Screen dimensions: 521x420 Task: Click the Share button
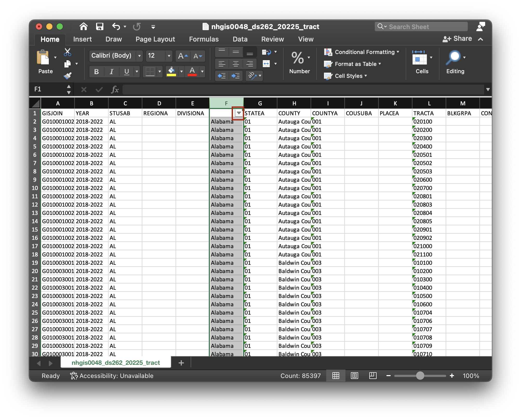pyautogui.click(x=457, y=39)
